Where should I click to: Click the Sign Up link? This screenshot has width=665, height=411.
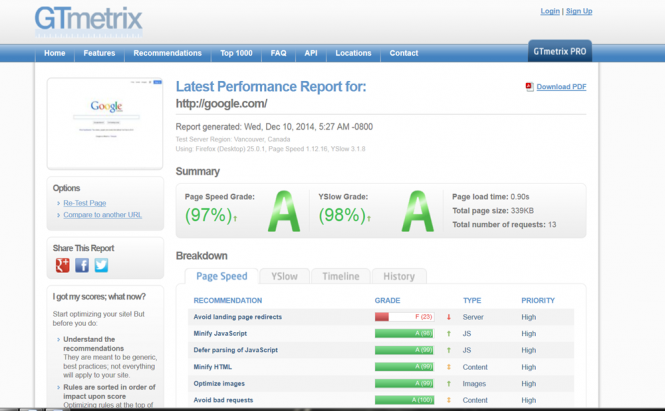579,11
